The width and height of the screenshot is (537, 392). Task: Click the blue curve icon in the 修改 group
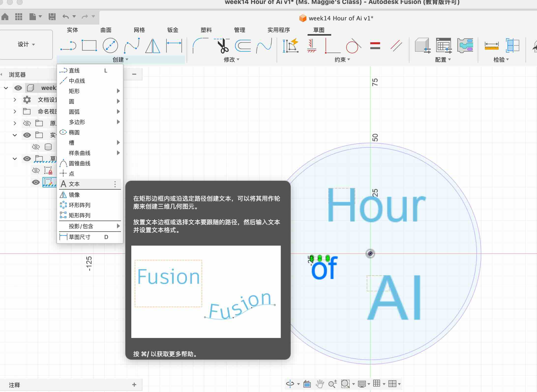click(264, 46)
